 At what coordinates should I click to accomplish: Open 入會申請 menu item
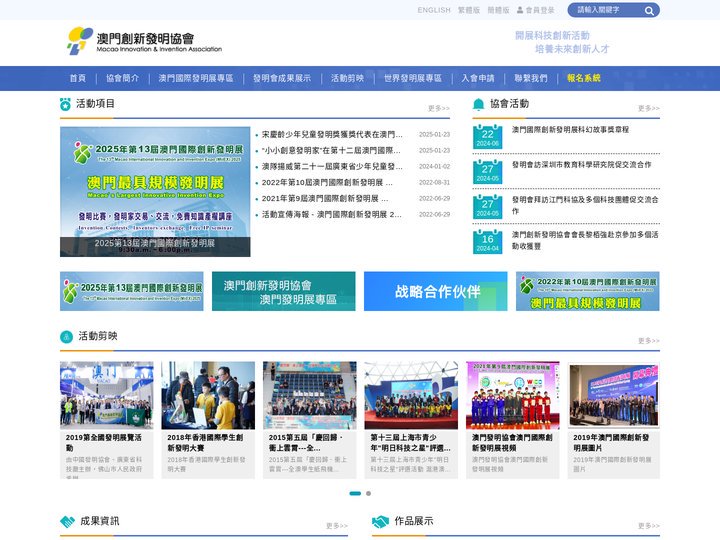pos(478,78)
